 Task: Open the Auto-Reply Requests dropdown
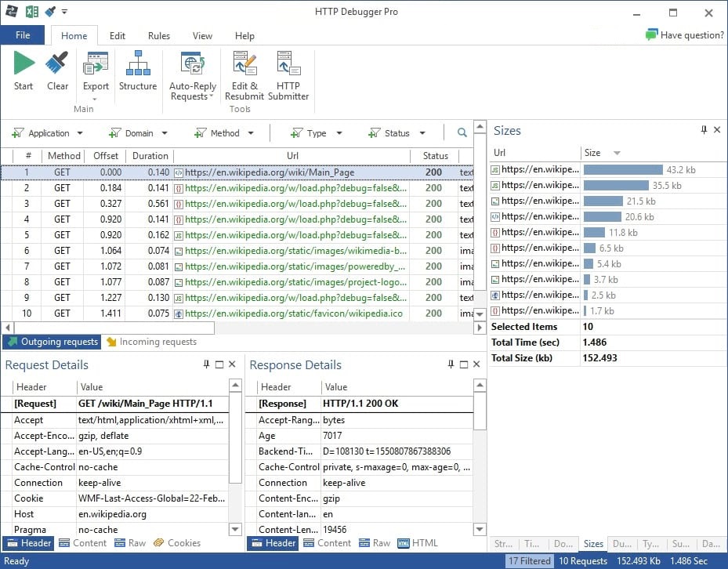[x=212, y=97]
